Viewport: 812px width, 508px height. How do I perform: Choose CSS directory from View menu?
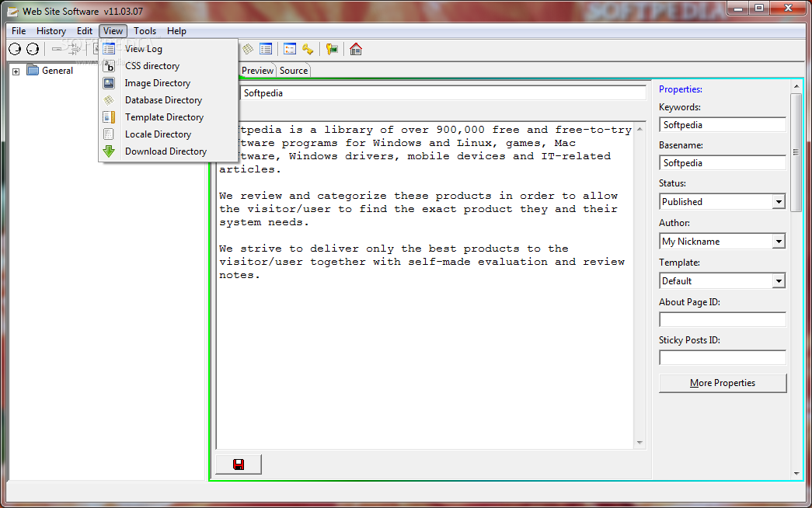pyautogui.click(x=169, y=66)
